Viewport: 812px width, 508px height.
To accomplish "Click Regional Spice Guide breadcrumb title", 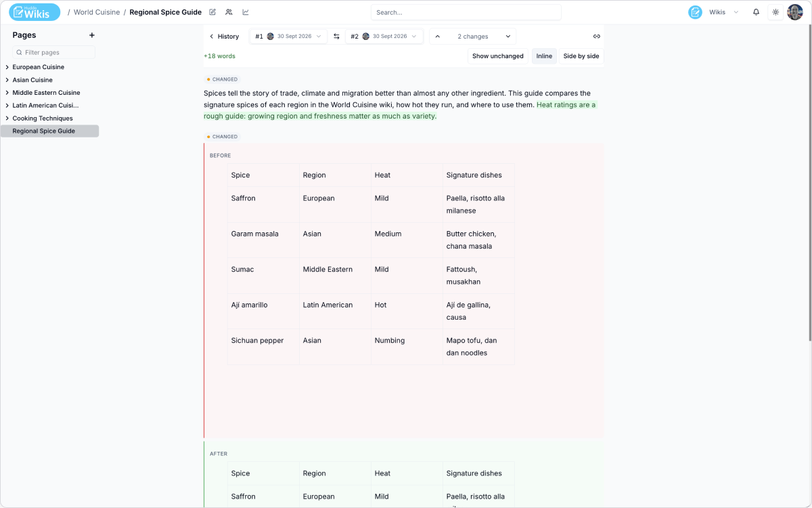I will click(x=166, y=12).
